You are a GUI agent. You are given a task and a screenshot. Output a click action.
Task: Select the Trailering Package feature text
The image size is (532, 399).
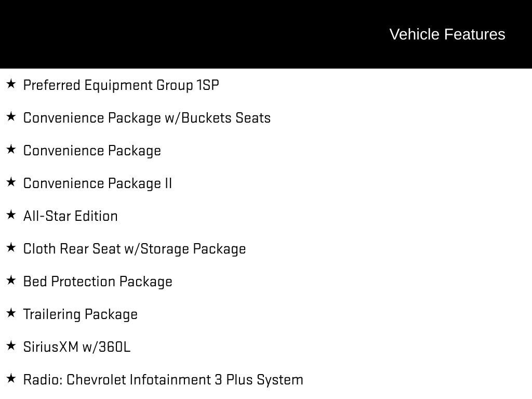81,314
